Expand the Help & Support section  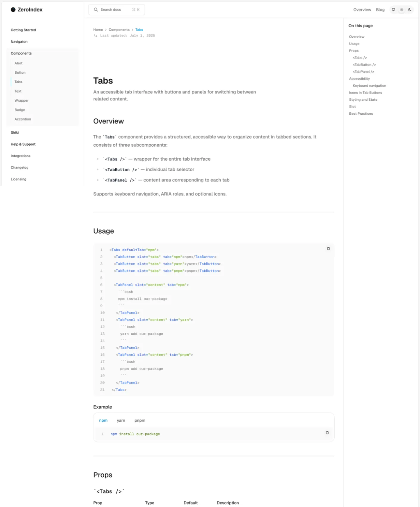[x=23, y=144]
